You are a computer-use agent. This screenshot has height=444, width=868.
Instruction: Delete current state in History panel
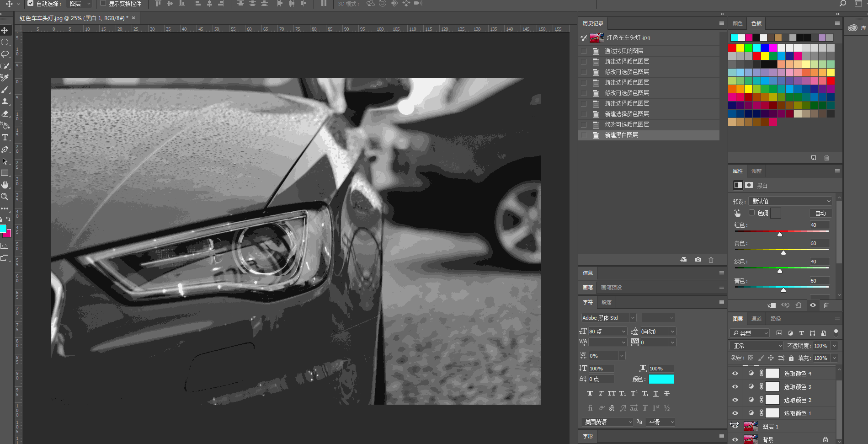[711, 260]
